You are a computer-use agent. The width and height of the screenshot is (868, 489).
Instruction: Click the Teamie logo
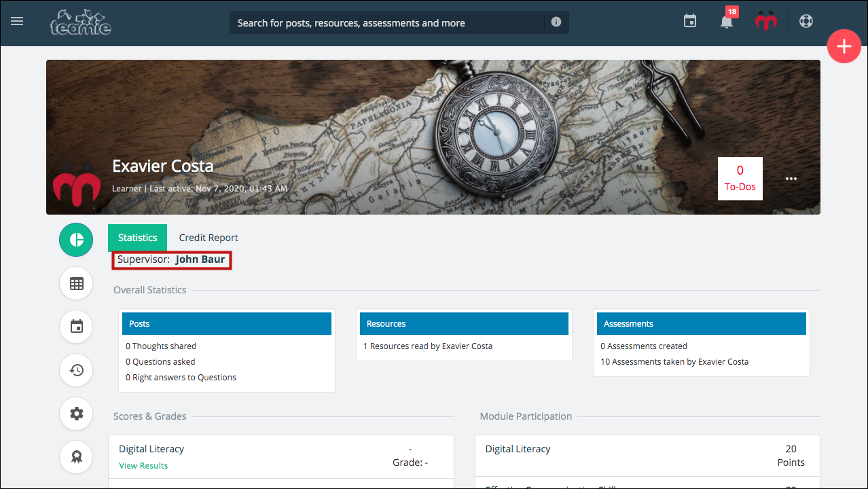[x=81, y=22]
